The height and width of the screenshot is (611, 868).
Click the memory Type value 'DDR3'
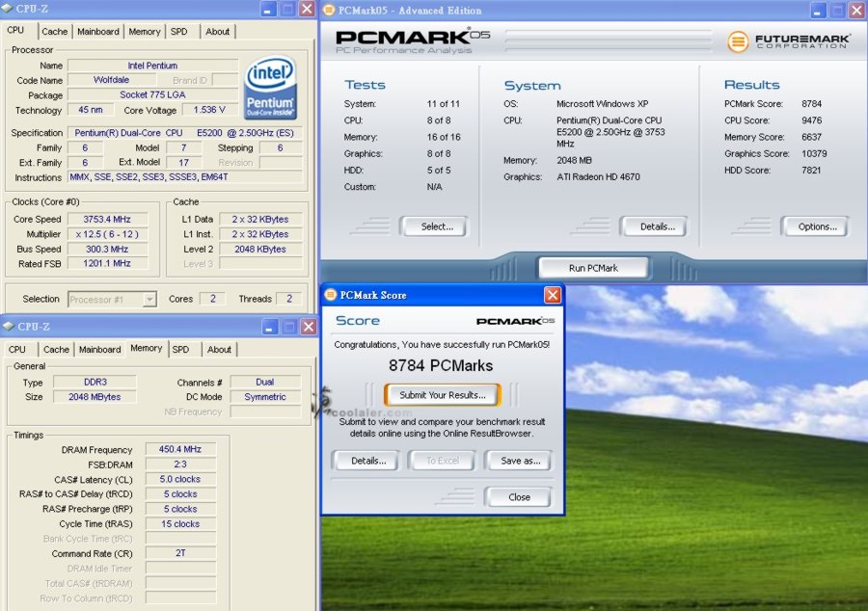coord(95,382)
